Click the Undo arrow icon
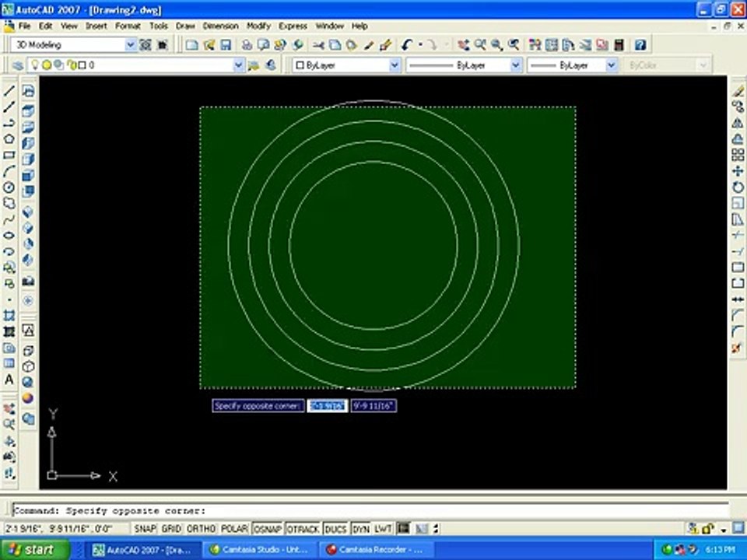This screenshot has width=747, height=560. tap(406, 45)
